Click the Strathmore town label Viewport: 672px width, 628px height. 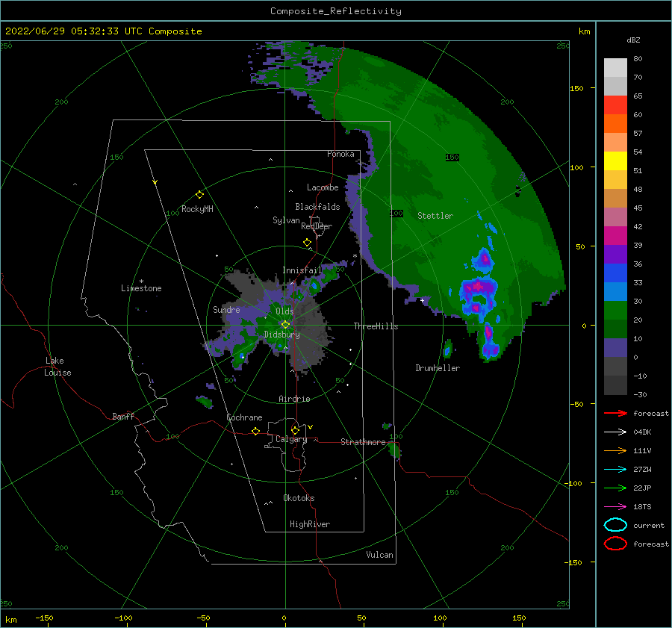[363, 442]
